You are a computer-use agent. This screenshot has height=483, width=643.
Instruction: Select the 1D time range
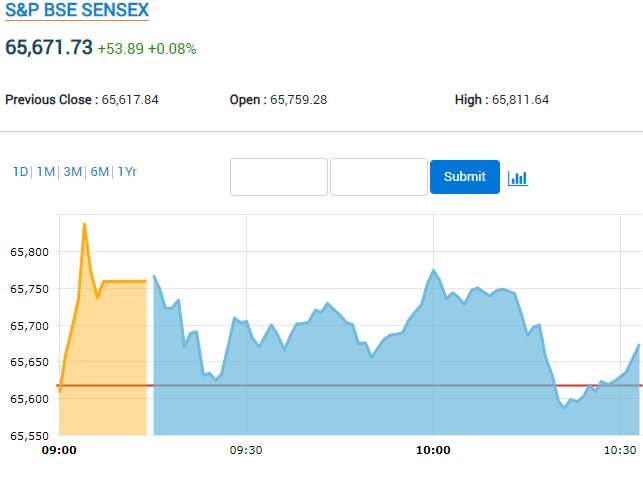(x=20, y=172)
